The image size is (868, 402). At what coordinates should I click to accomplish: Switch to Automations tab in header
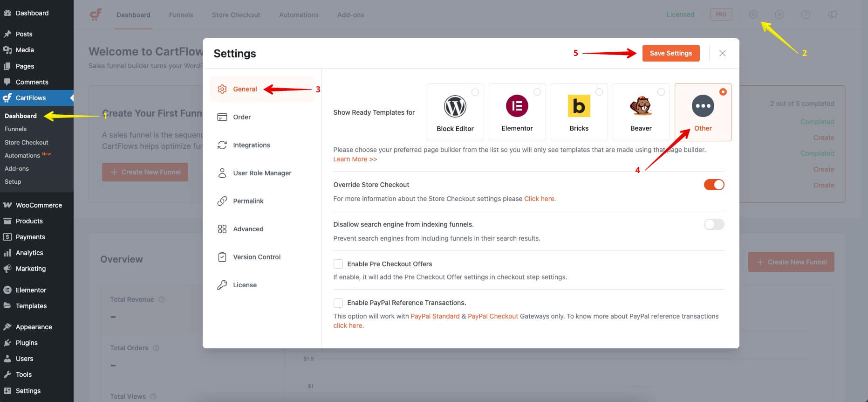[x=299, y=15]
